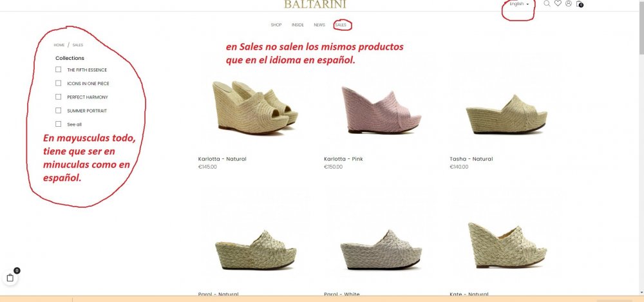Open the search magnifier icon
The height and width of the screenshot is (302, 644).
coord(547,3)
